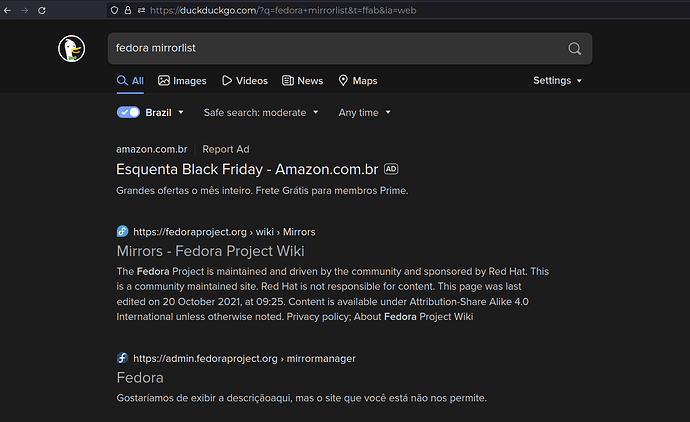Click the Fedora favicon beside the mirrormanager result
The height and width of the screenshot is (422, 690).
122,357
